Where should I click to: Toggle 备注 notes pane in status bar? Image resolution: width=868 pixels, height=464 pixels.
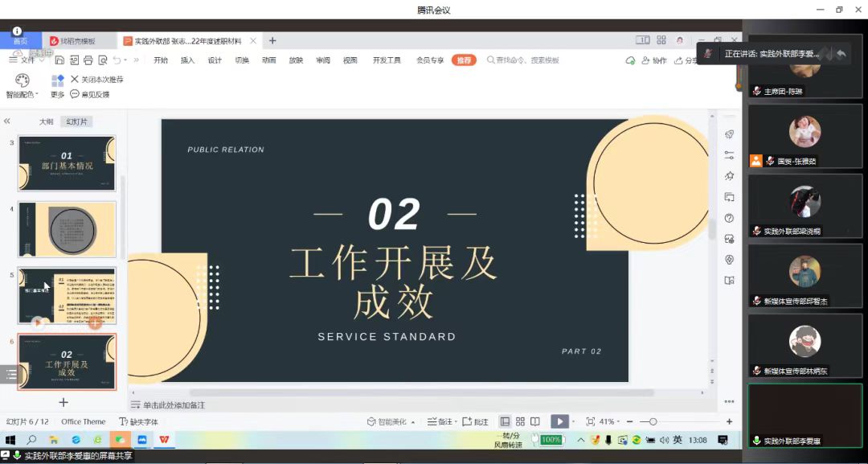pyautogui.click(x=440, y=421)
